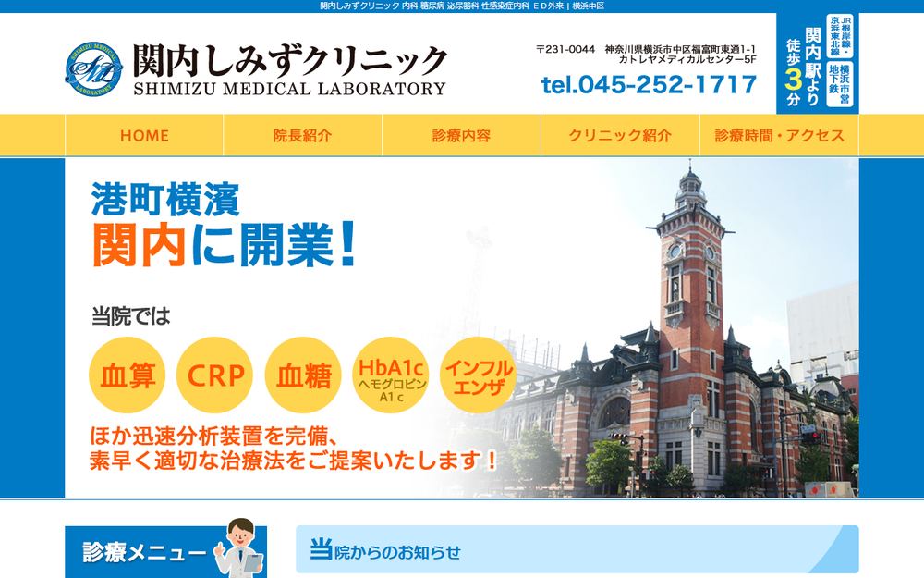Click the 素早く適切な治療法をご提案いたします line

[x=294, y=460]
